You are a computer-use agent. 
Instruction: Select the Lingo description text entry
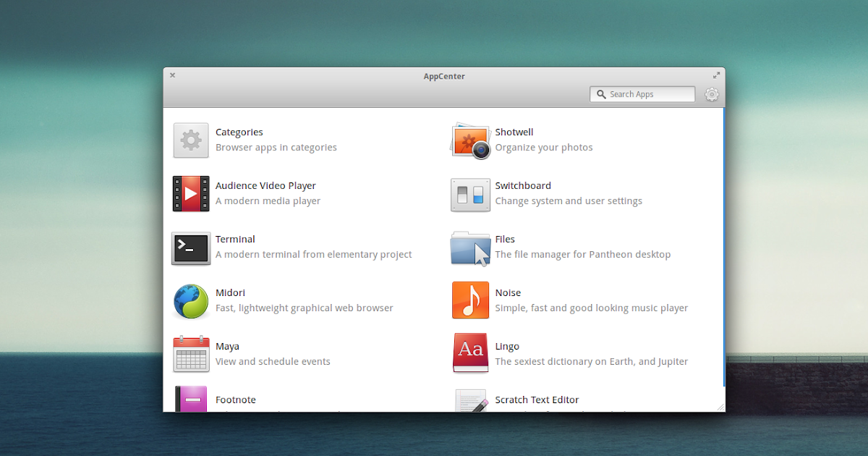click(591, 361)
